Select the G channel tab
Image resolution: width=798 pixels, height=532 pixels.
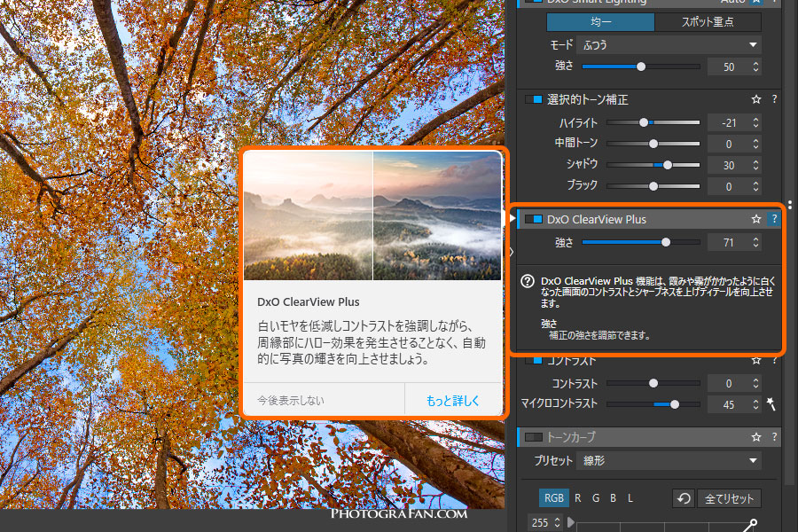[596, 498]
